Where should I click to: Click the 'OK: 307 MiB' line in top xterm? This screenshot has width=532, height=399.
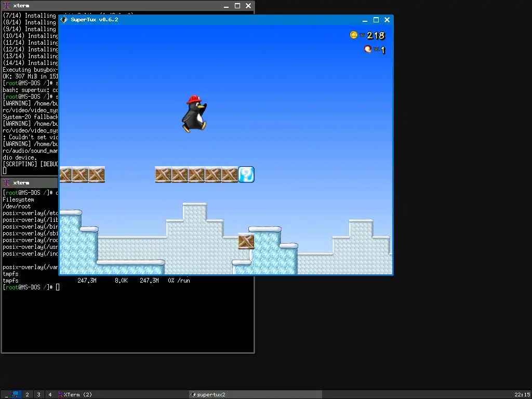tap(31, 76)
